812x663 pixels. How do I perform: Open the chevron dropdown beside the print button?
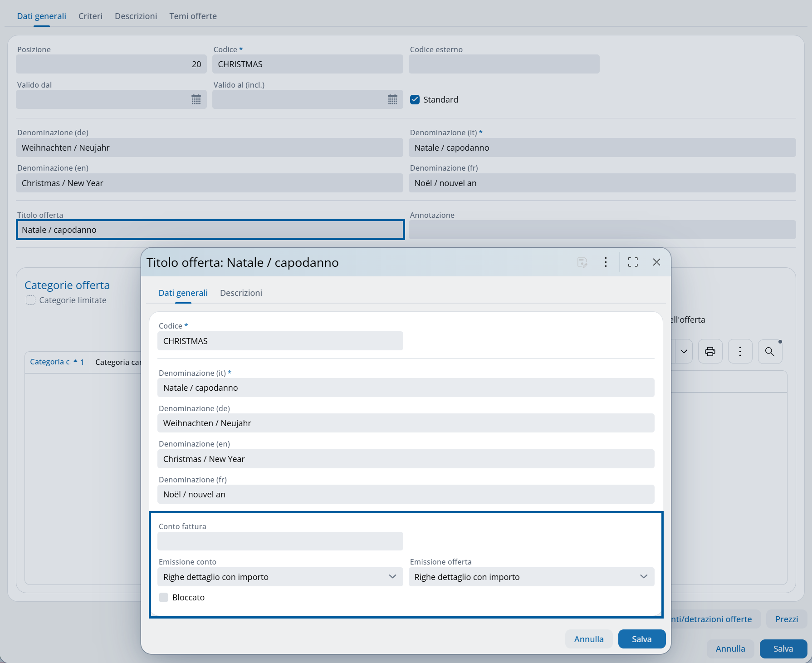684,352
